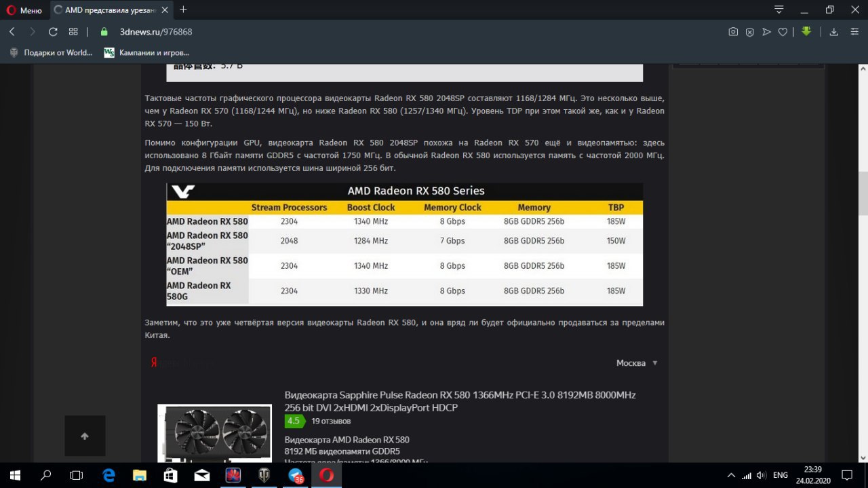Open the volume tray icon
The height and width of the screenshot is (488, 868).
[762, 475]
